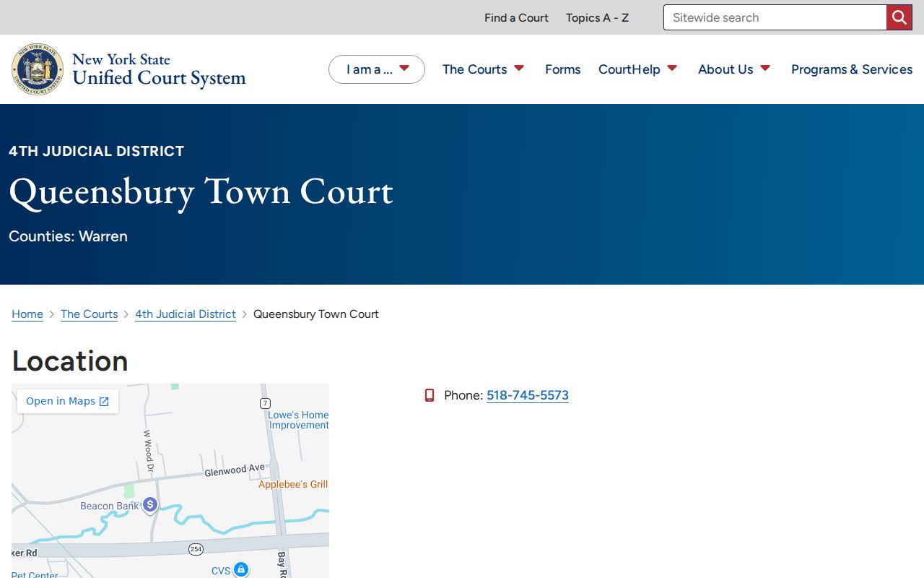Click New York State Unified Court System title
This screenshot has height=578, width=924.
pos(159,69)
